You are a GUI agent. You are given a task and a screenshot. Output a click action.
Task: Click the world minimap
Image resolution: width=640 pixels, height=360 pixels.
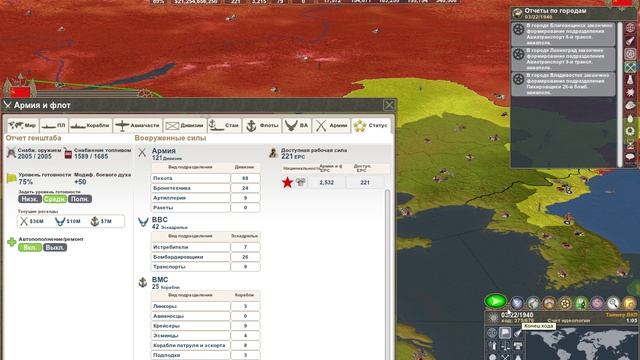point(582,344)
